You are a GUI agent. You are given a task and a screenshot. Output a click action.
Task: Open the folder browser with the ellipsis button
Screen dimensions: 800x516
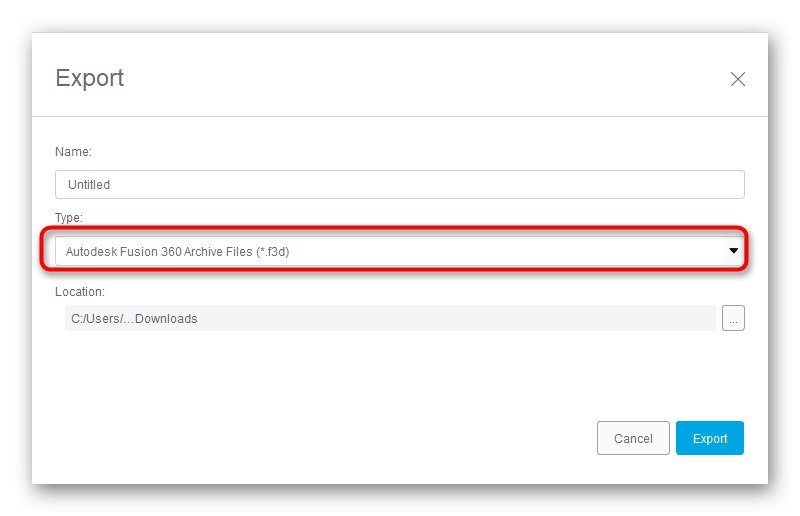tap(733, 319)
